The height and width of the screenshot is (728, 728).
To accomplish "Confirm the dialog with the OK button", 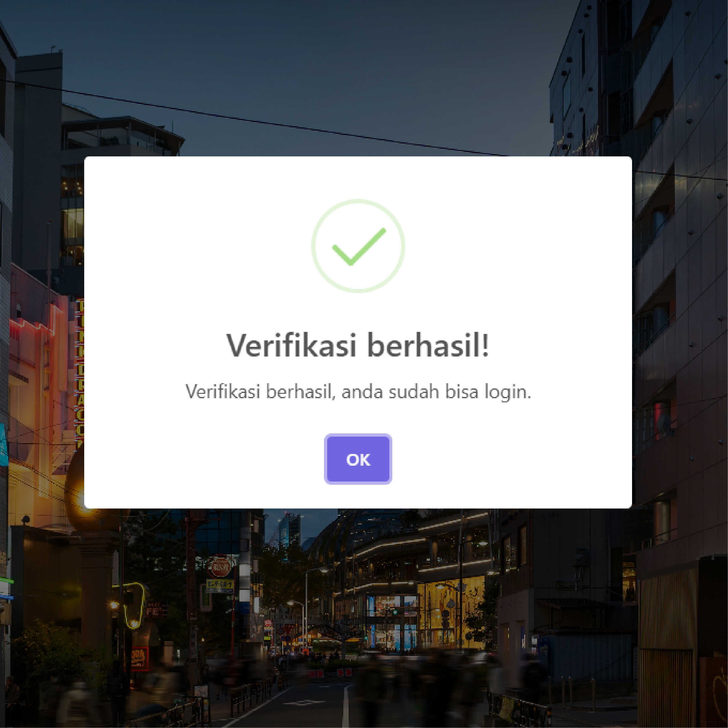I will pyautogui.click(x=358, y=459).
